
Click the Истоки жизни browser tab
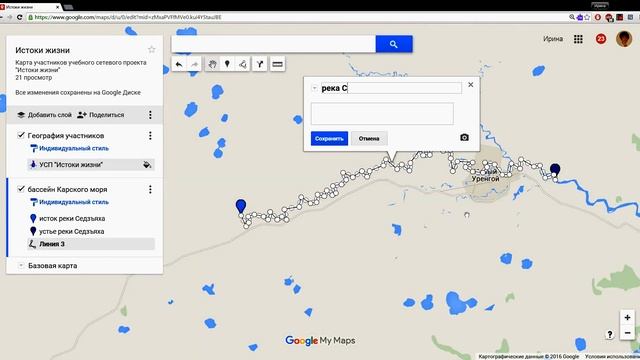point(31,7)
